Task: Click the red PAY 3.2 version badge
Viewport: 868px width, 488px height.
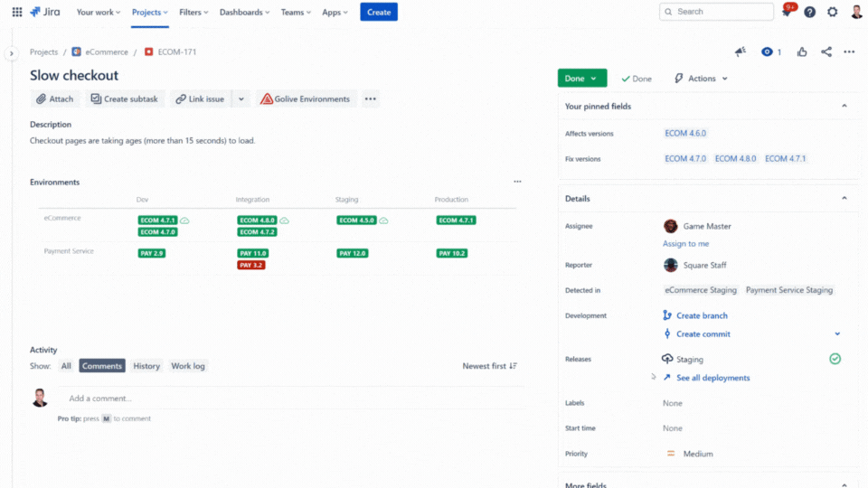Action: (251, 266)
